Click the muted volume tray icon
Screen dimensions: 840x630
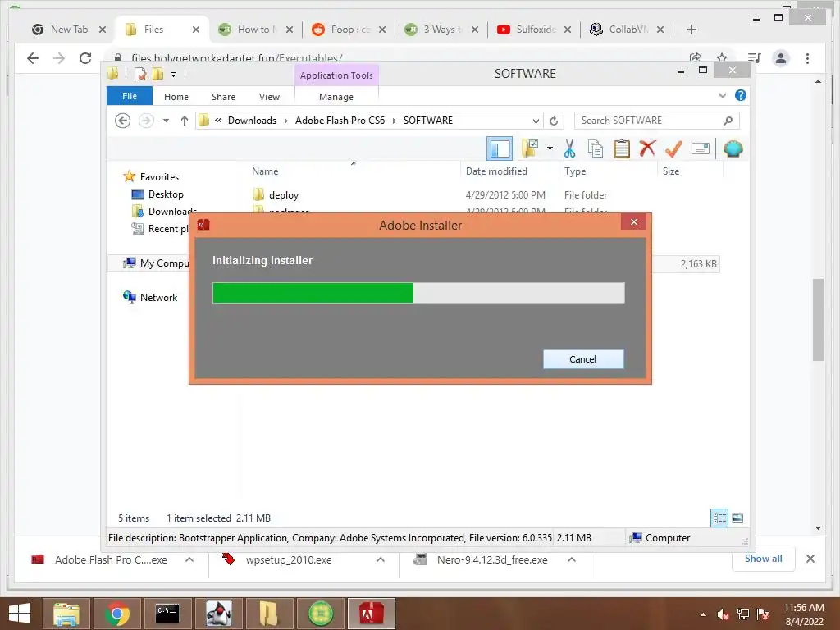pyautogui.click(x=724, y=614)
